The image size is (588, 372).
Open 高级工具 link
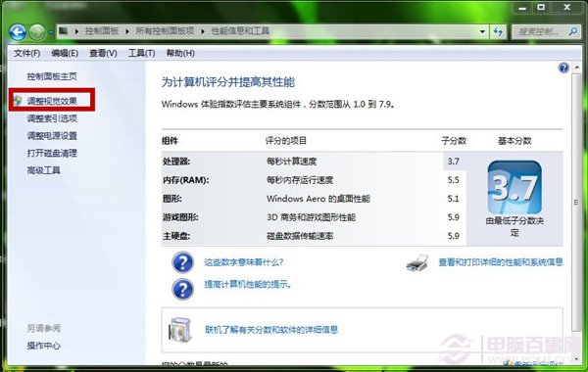point(43,170)
